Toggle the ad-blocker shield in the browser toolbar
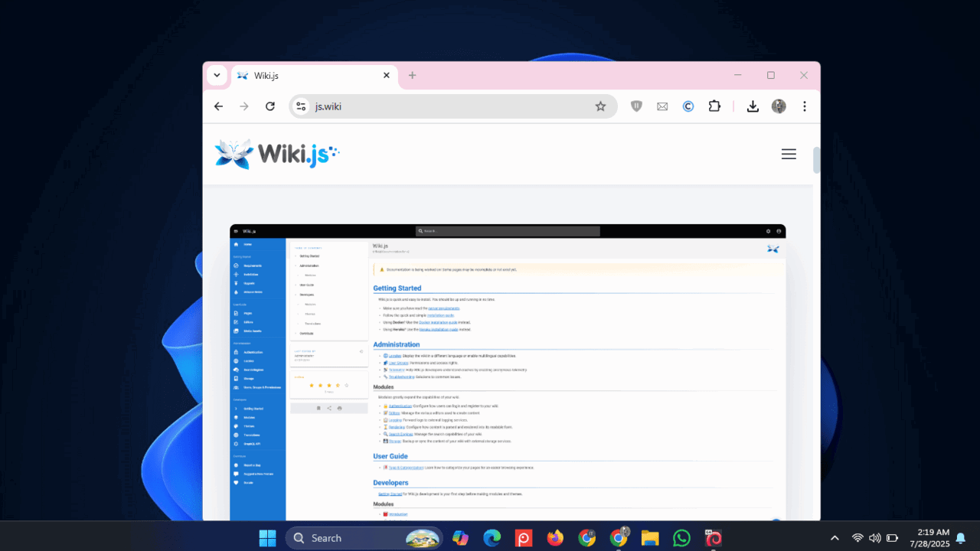Viewport: 980px width, 551px height. tap(636, 106)
